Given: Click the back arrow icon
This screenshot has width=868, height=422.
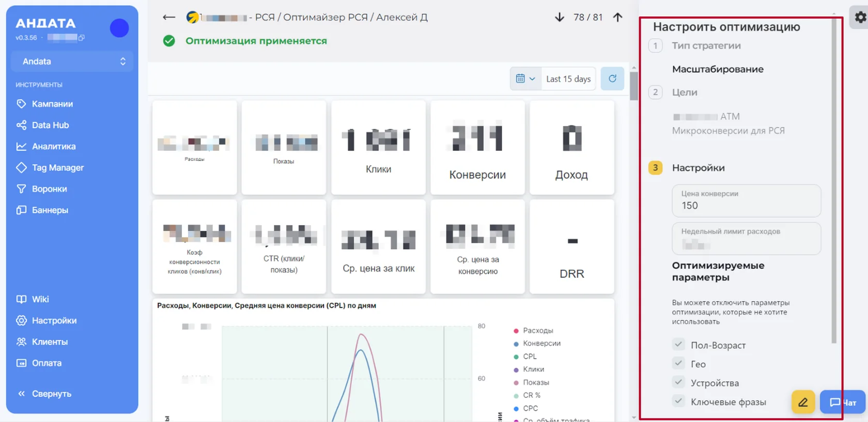Looking at the screenshot, I should 168,17.
